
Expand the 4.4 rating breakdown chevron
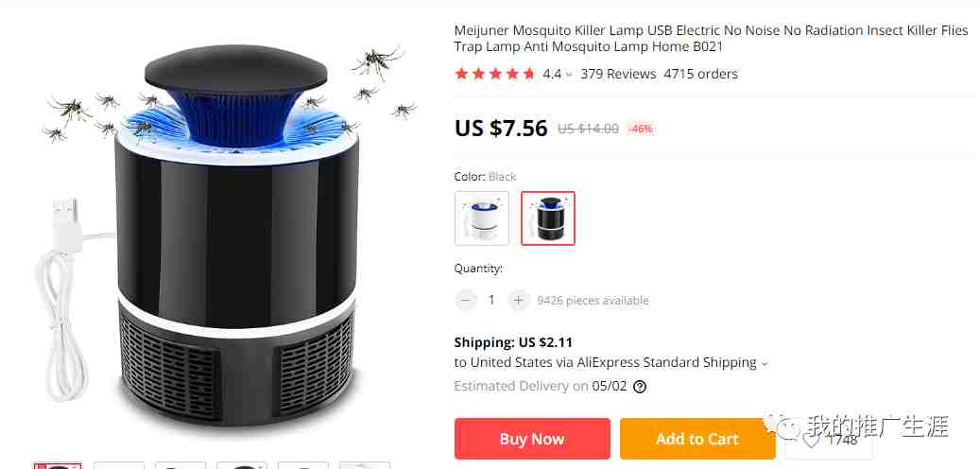coord(569,75)
